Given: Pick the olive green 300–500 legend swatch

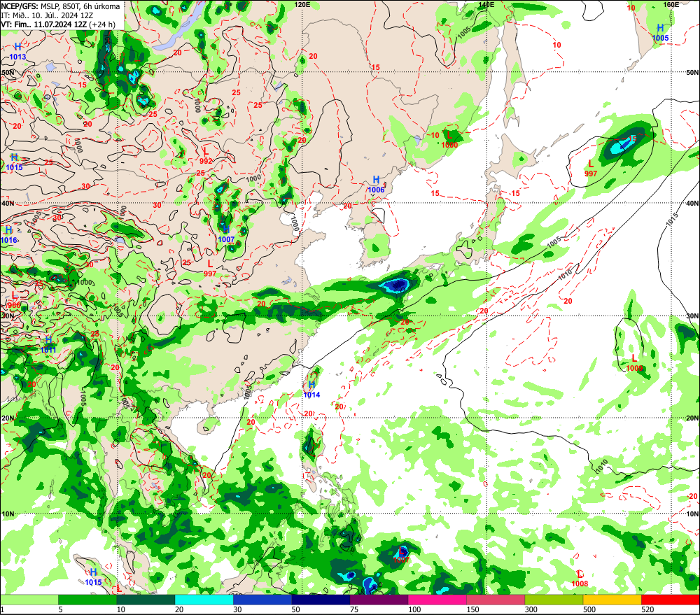Looking at the screenshot, I should pyautogui.click(x=554, y=600).
